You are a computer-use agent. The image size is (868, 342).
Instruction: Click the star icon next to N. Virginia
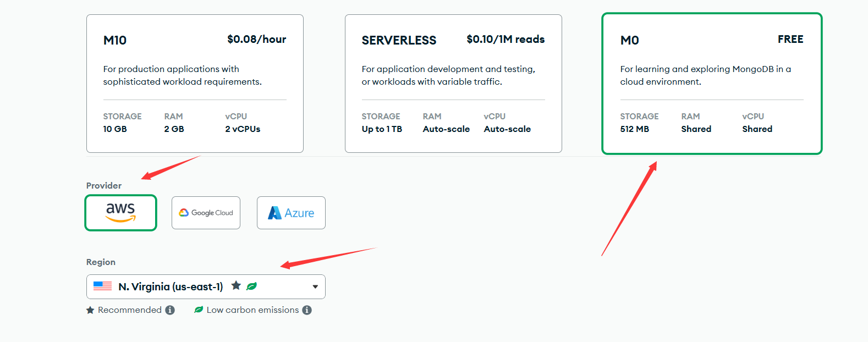coord(236,285)
